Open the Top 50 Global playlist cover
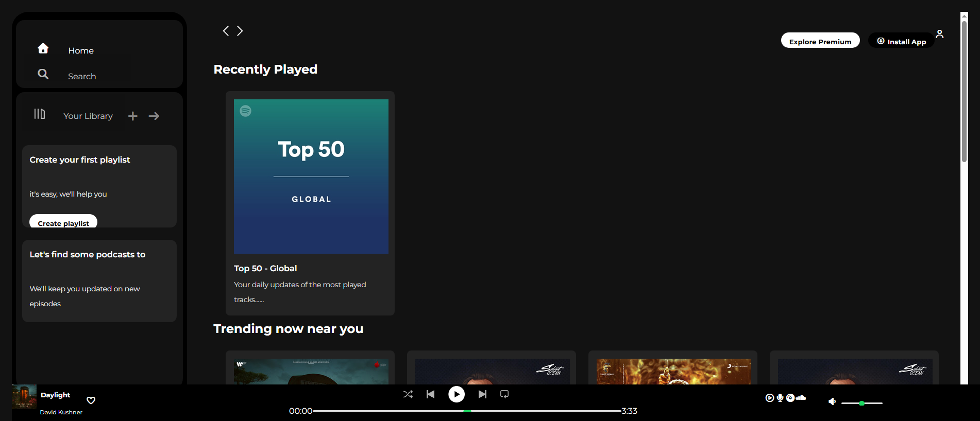The width and height of the screenshot is (980, 421). [311, 177]
